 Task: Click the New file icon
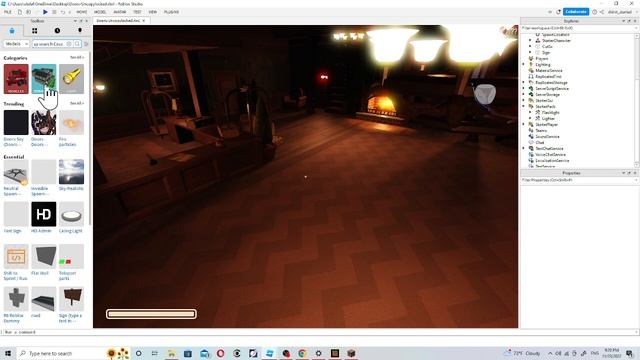click(19, 12)
